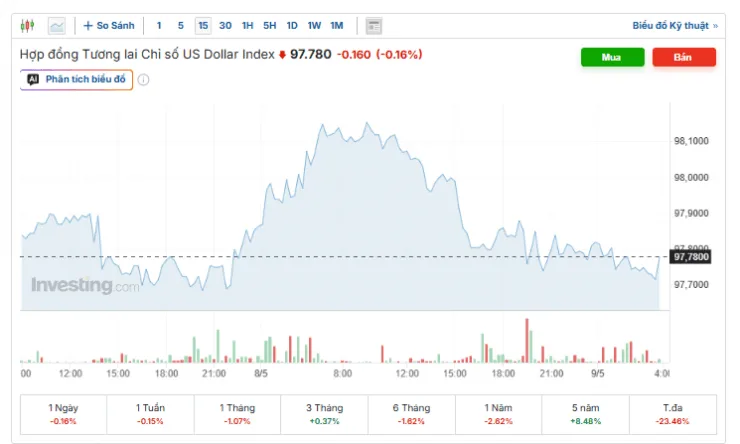Choose the 3 Tháng time range
The image size is (740, 444).
click(324, 414)
